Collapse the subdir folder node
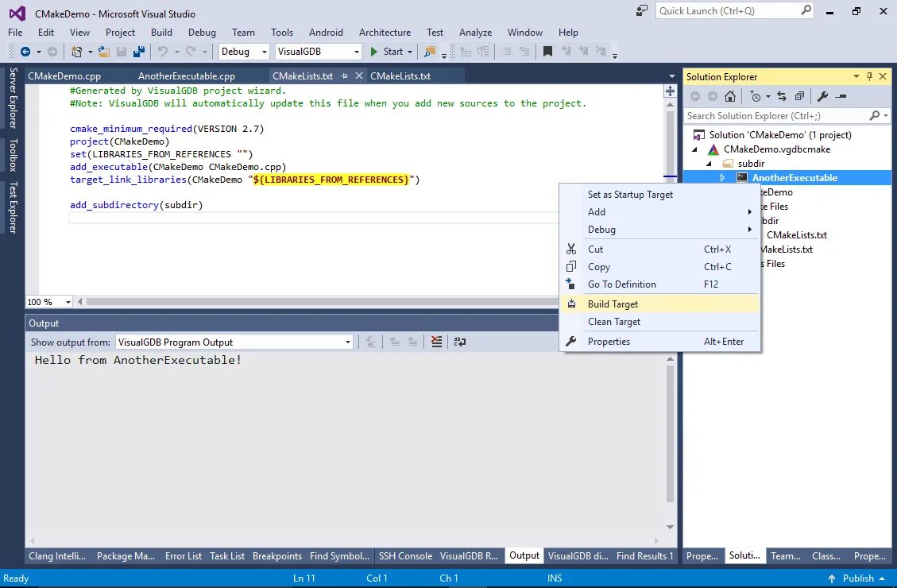Screen dimensions: 897x588 [x=709, y=164]
